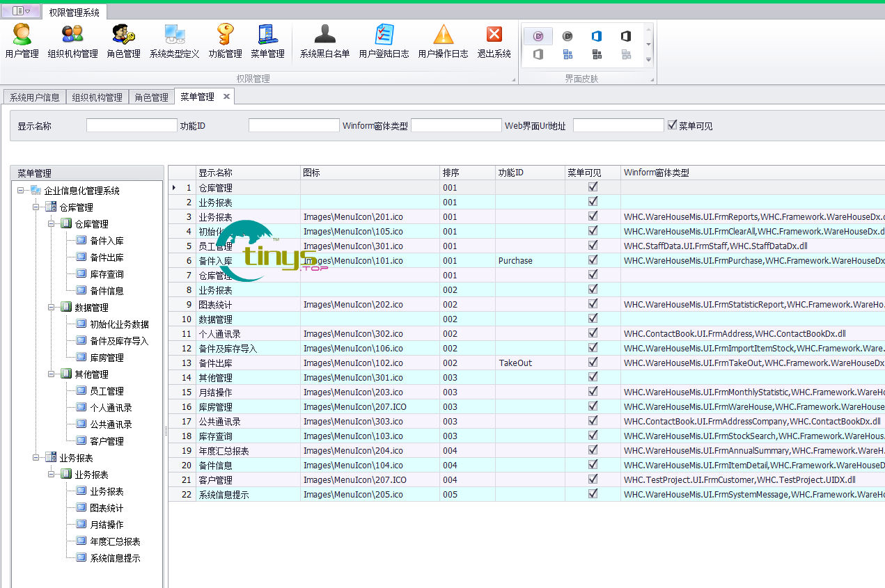This screenshot has height=588, width=885.
Task: Choose the light silver squares skin
Action: coord(626,54)
